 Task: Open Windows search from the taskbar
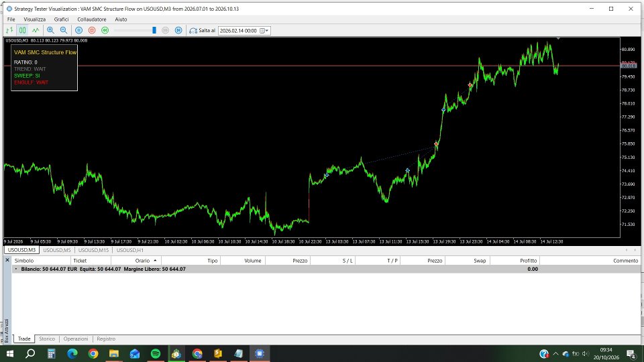point(30,353)
